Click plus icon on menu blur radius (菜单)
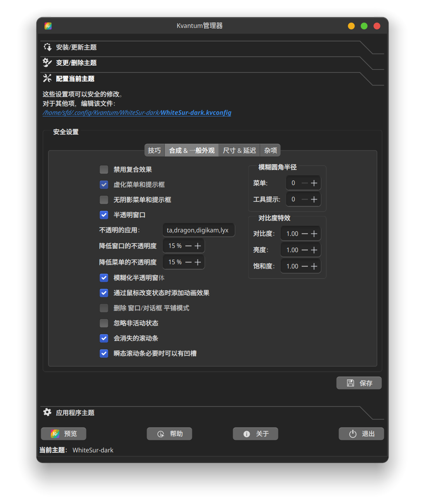 pos(314,183)
